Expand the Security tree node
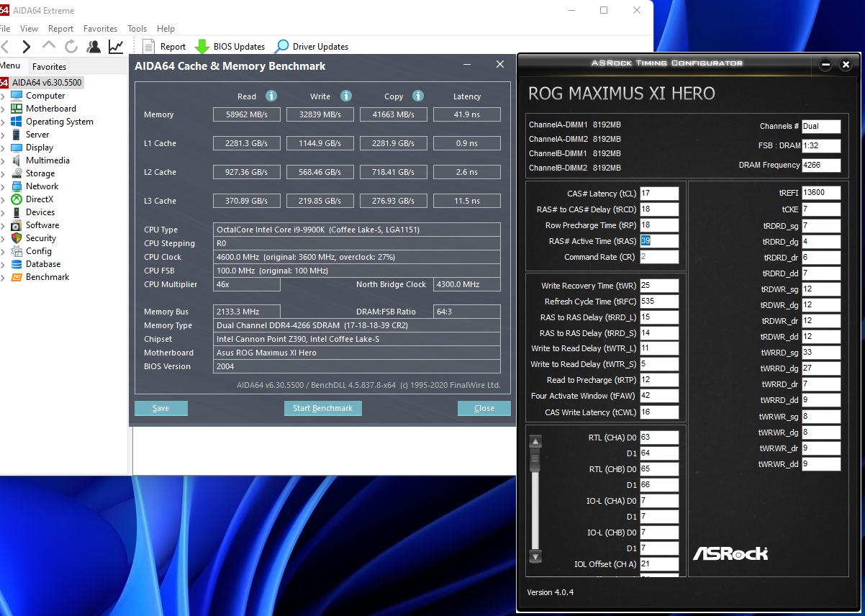This screenshot has height=616, width=865. click(3, 238)
